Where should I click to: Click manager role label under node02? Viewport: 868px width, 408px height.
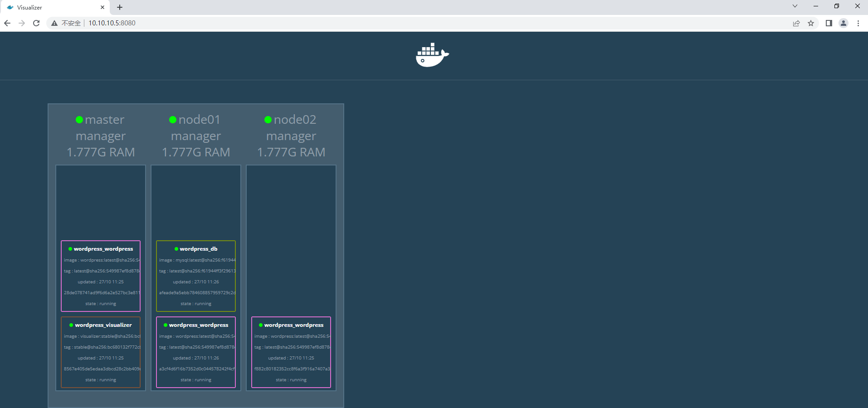(291, 136)
